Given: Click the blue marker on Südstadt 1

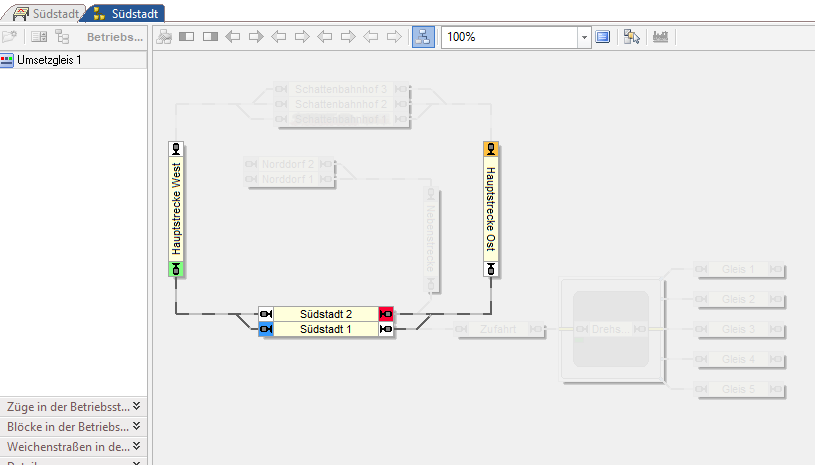Looking at the screenshot, I should pyautogui.click(x=266, y=329).
